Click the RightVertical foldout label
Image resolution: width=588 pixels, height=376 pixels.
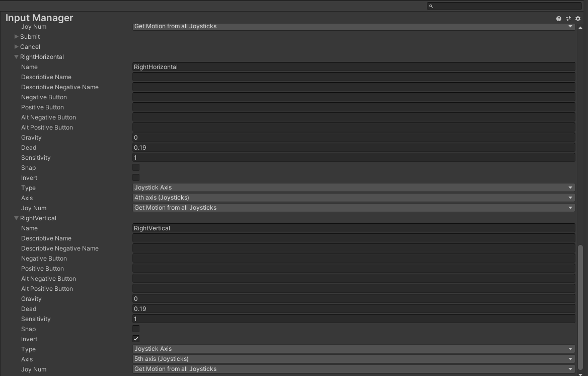click(x=38, y=218)
